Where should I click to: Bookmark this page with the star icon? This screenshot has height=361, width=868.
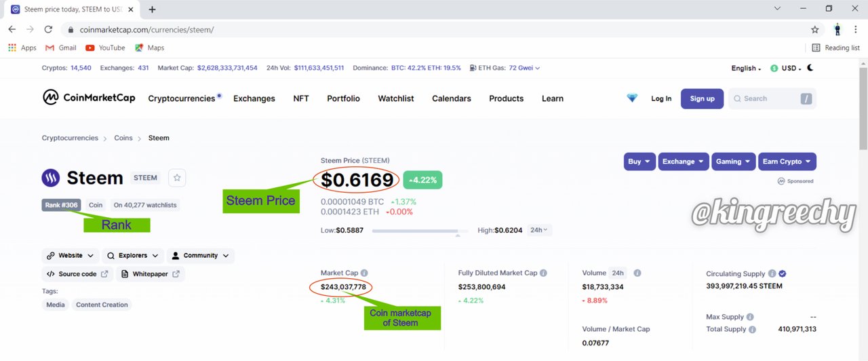coord(814,30)
